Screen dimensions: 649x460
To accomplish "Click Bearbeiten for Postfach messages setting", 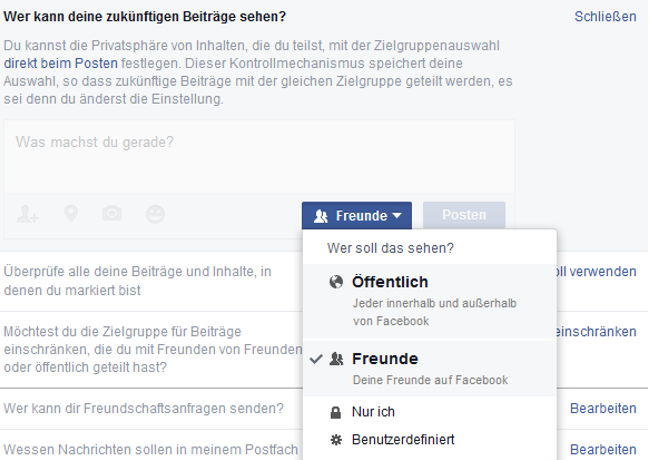I will (x=603, y=450).
